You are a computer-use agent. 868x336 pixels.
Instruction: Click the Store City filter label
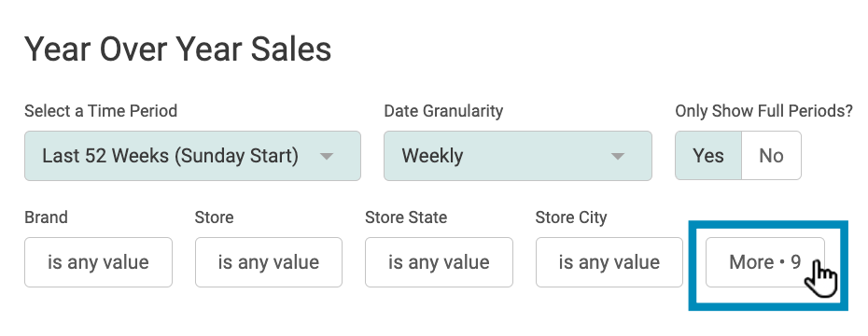pyautogui.click(x=570, y=217)
